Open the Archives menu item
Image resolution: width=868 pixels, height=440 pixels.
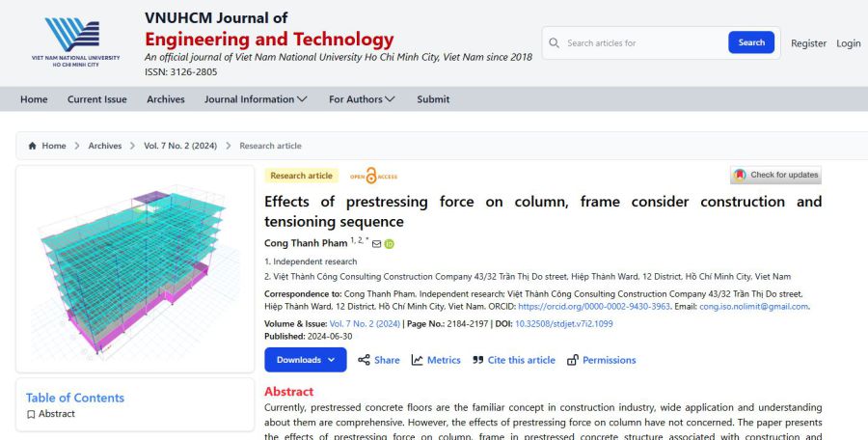[166, 99]
